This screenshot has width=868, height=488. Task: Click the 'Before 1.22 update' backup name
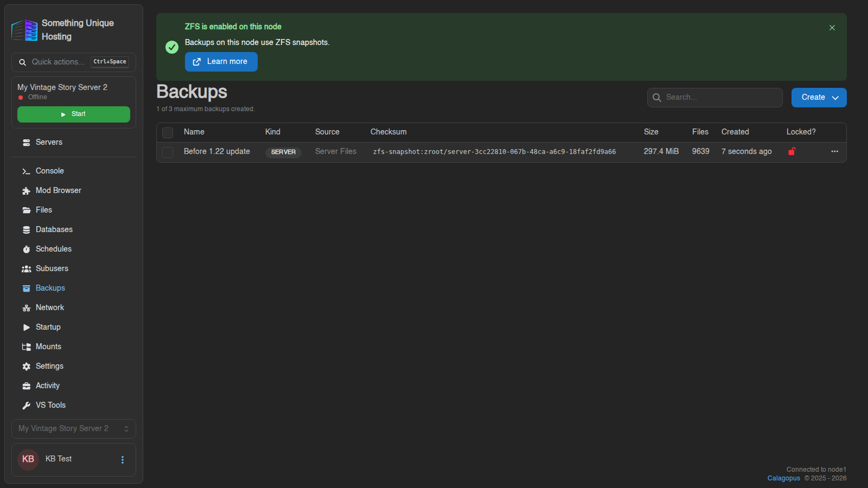[217, 152]
